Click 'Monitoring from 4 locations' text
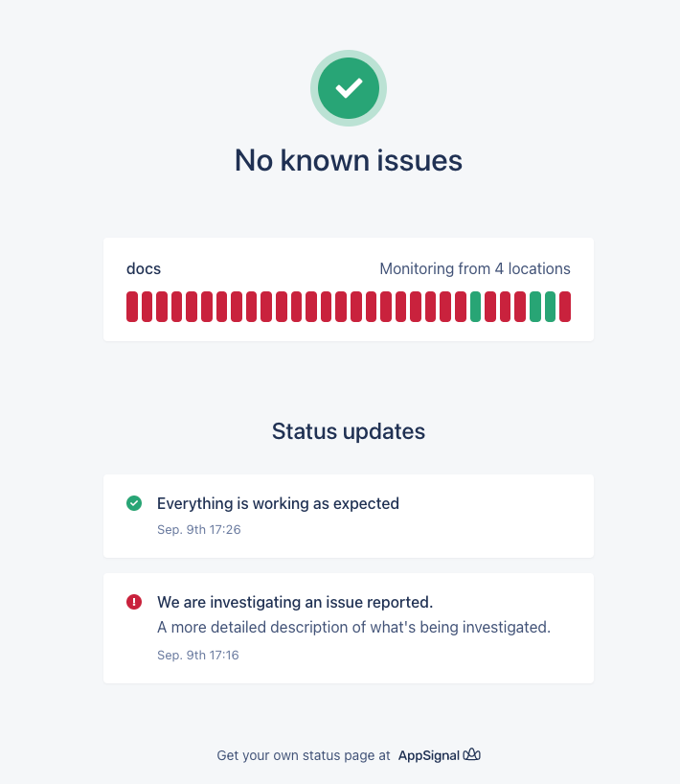The image size is (680, 784). 475,268
